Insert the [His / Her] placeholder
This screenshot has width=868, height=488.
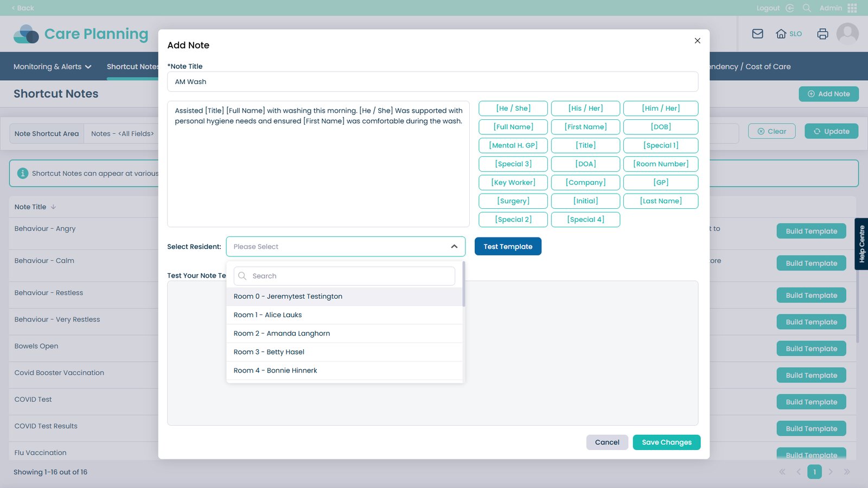tap(585, 108)
